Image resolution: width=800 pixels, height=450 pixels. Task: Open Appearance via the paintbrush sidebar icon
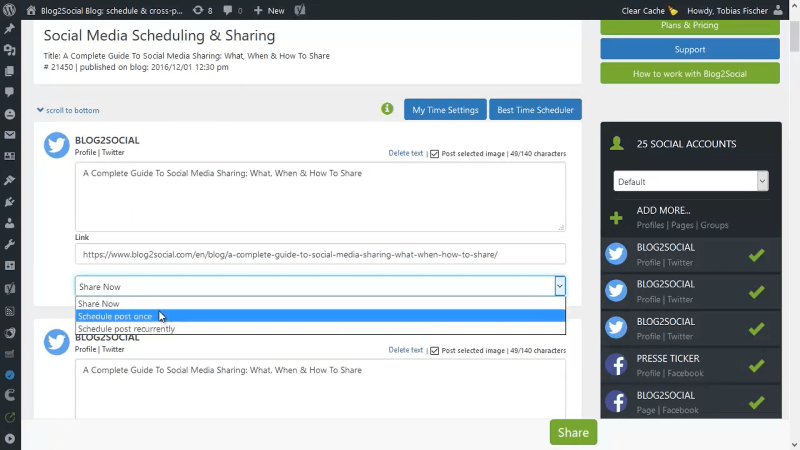pos(10,180)
